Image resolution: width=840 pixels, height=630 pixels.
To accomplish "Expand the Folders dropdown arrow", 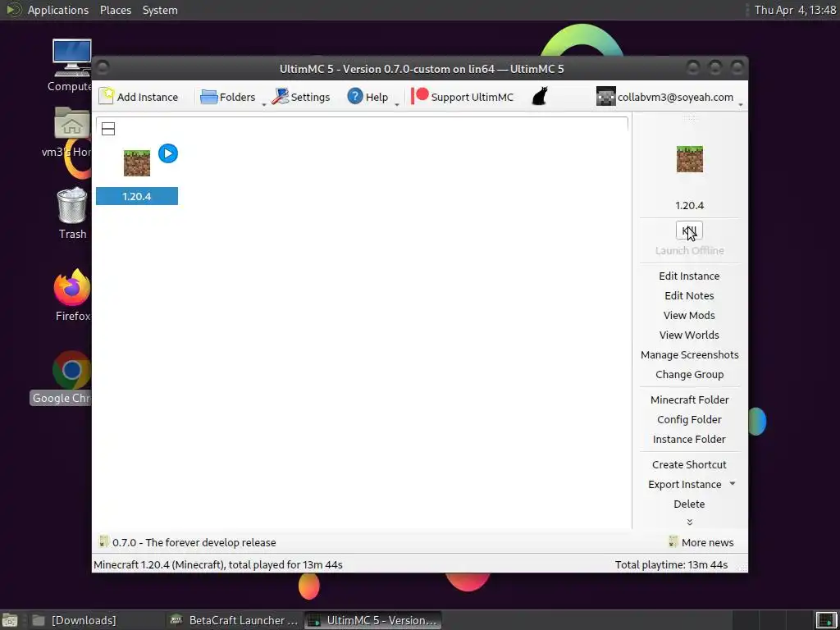I will tap(263, 104).
